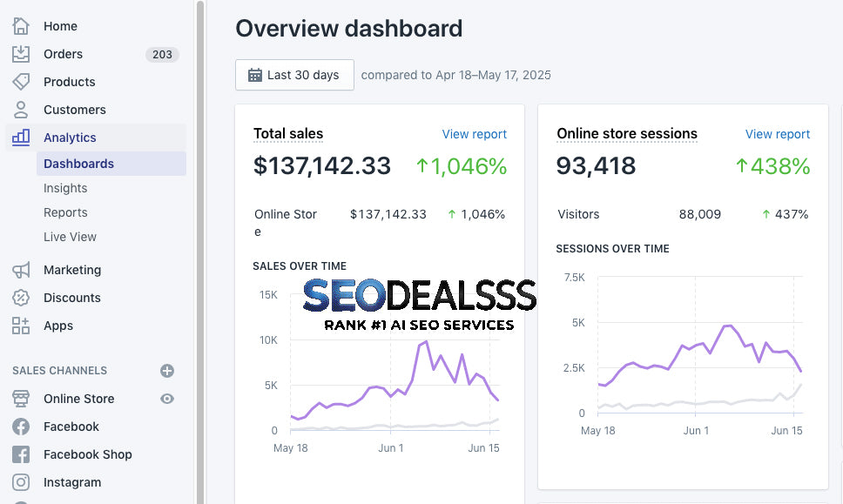Open the Live View page

click(70, 237)
